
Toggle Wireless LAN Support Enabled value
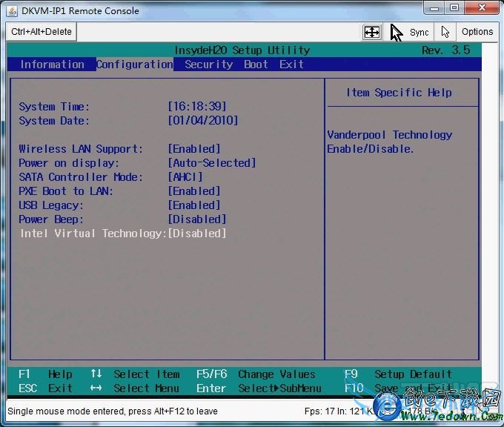194,148
